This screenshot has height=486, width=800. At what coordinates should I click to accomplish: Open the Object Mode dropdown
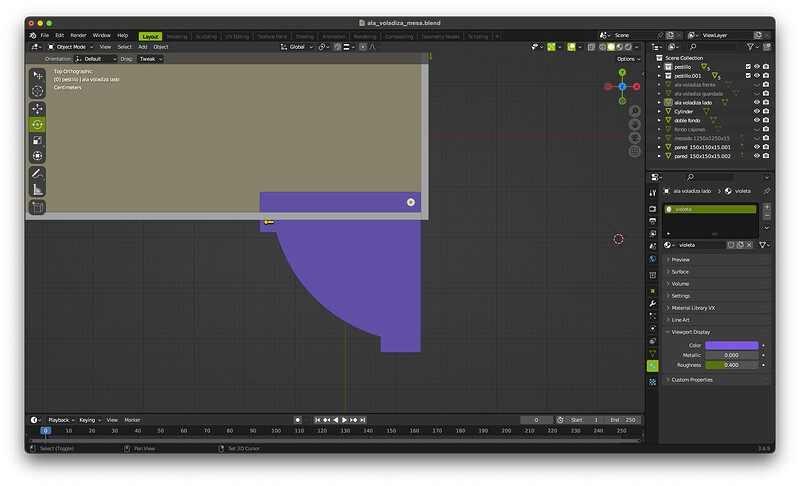70,47
